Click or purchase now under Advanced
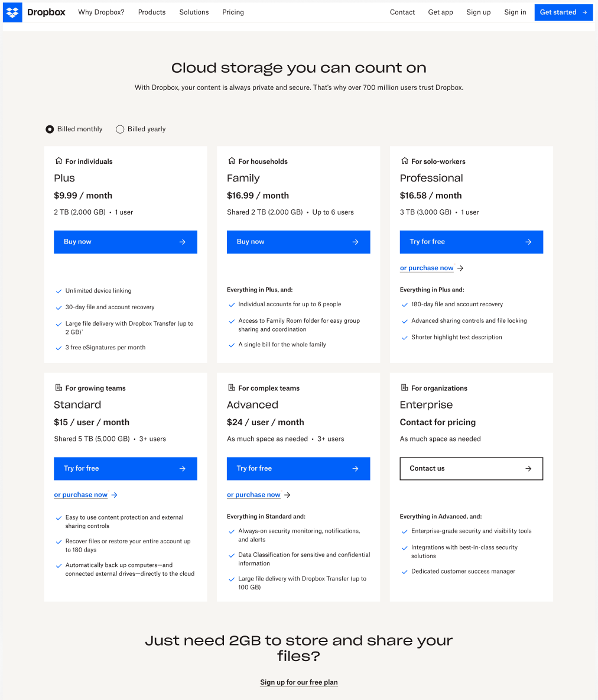Viewport: 598px width, 700px height. pos(253,495)
